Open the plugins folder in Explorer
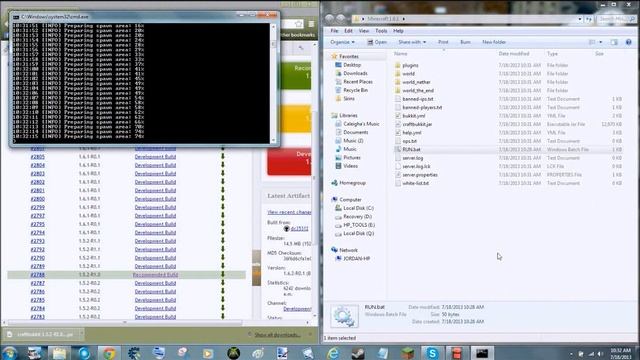This screenshot has height=360, width=640. (x=410, y=65)
